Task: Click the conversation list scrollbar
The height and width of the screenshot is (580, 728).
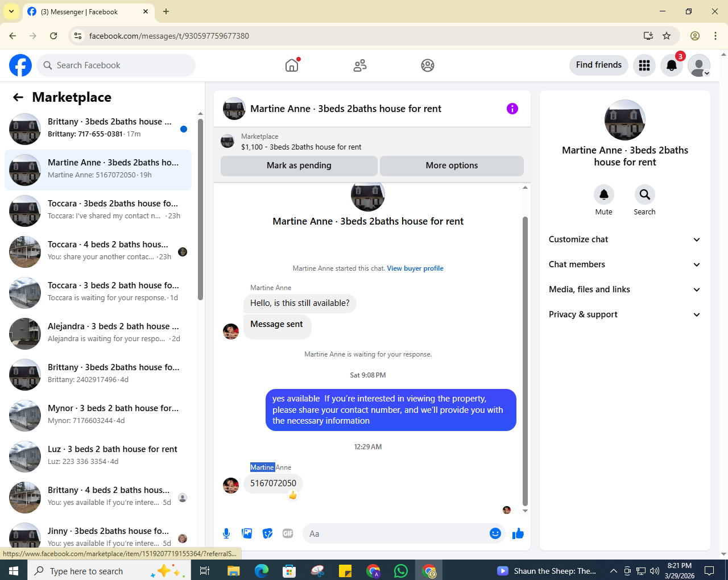Action: pos(200,209)
